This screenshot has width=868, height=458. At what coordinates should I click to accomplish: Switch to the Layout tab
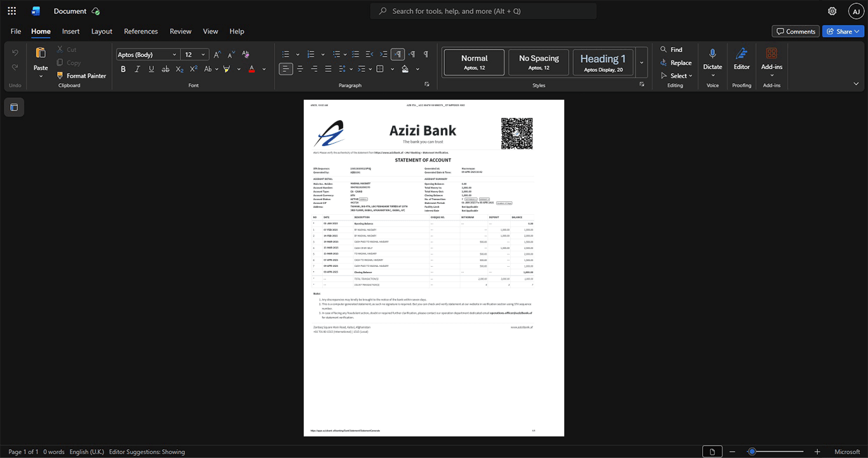[102, 31]
